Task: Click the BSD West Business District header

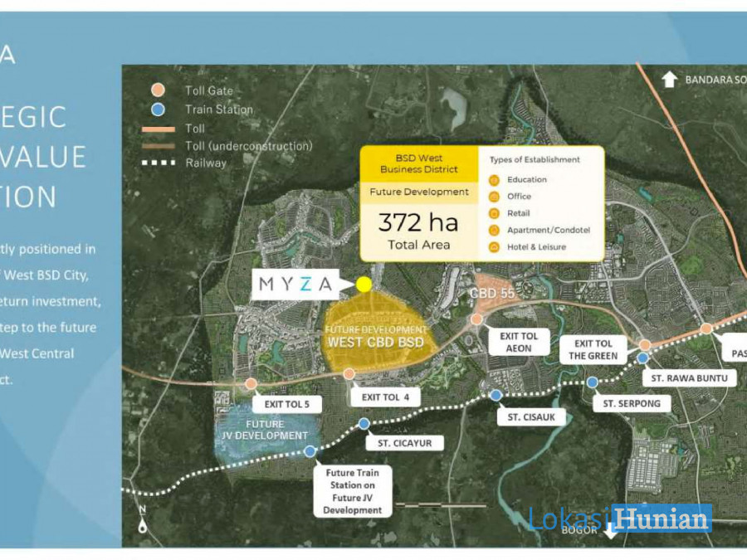Action: pyautogui.click(x=419, y=163)
